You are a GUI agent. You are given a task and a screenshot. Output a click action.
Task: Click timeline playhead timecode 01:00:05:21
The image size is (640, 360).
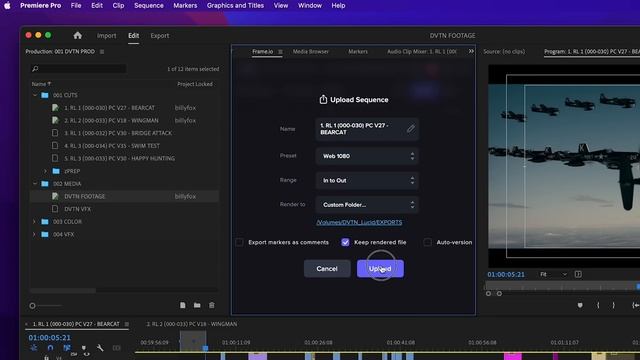tap(49, 338)
